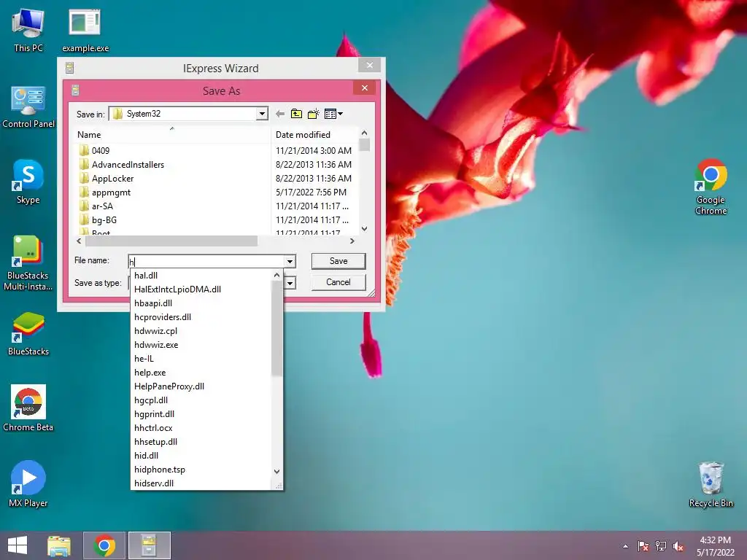Open network status tray icon

click(x=661, y=546)
